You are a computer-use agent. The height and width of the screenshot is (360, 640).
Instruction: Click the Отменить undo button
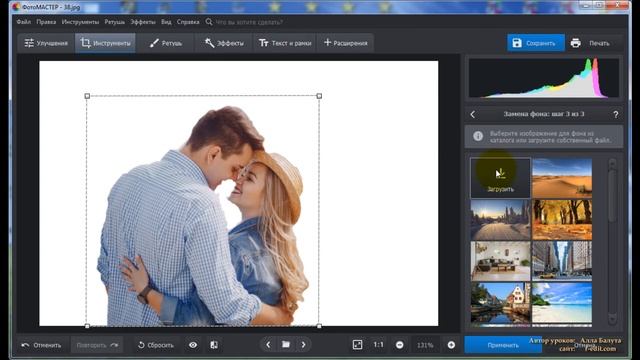coord(41,345)
